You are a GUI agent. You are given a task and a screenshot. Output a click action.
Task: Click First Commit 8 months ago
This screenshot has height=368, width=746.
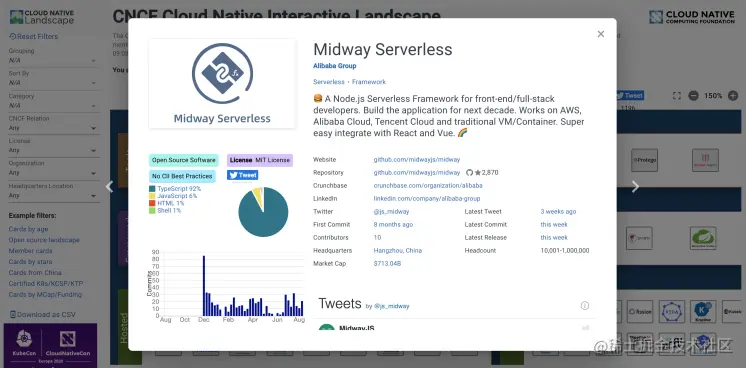coord(393,225)
